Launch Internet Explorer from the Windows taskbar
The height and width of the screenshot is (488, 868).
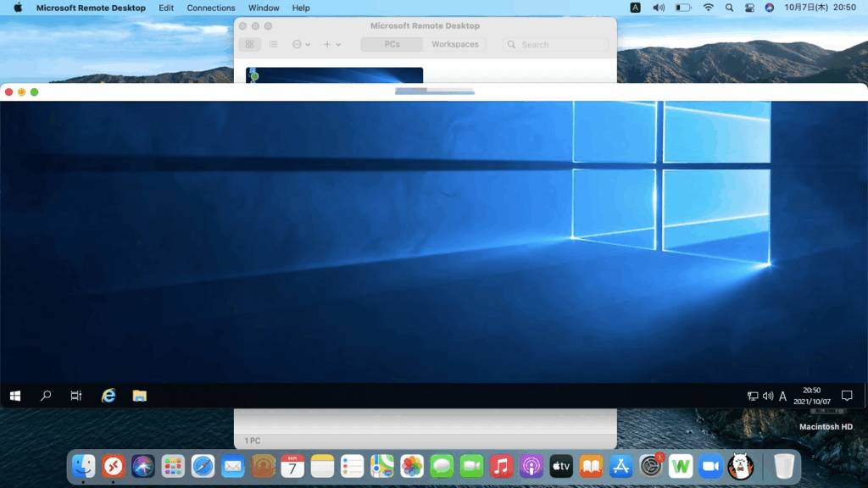108,396
